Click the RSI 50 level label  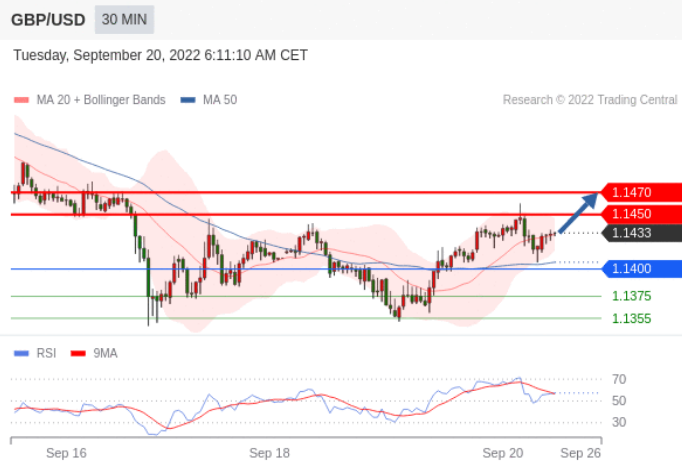[619, 401]
